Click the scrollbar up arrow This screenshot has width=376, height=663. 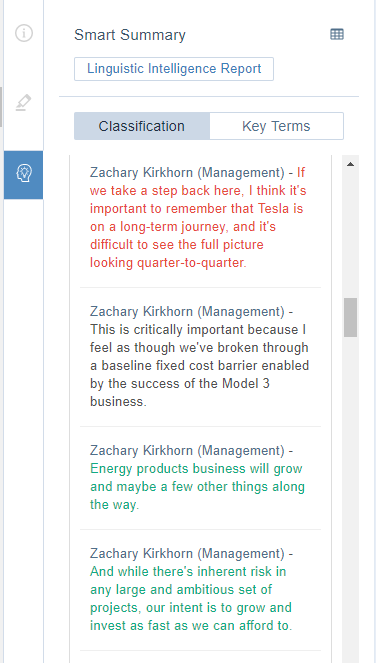click(x=350, y=164)
